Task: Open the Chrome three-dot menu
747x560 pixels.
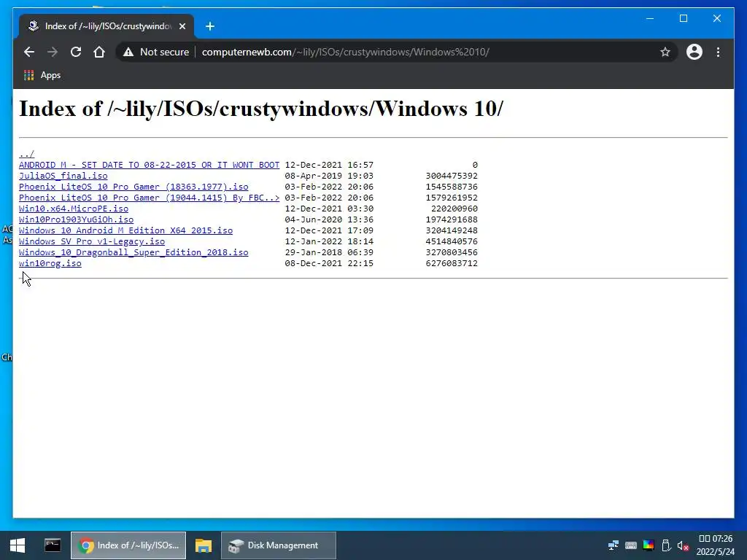Action: pyautogui.click(x=718, y=52)
